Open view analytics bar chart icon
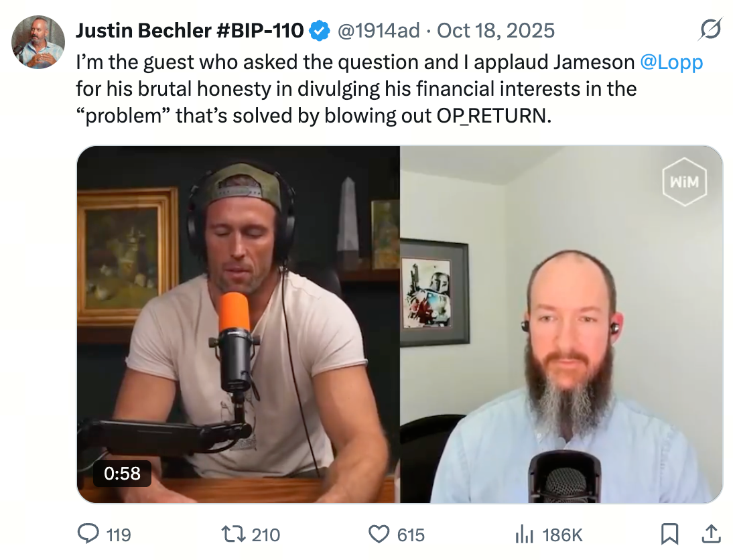Image resolution: width=733 pixels, height=560 pixels. coord(524,534)
